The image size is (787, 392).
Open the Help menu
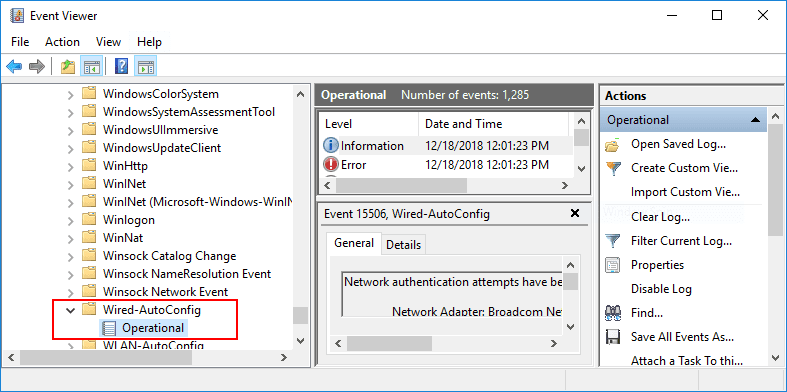tap(149, 42)
